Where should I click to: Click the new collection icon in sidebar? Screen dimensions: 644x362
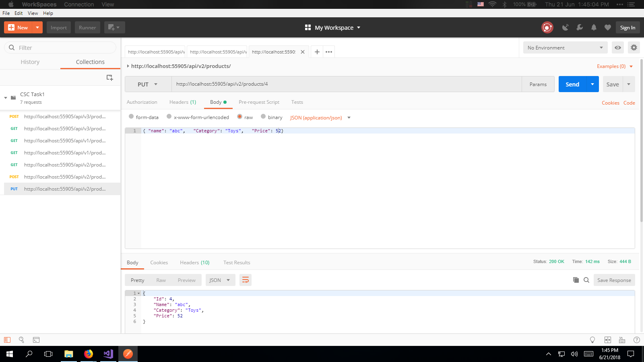tap(109, 78)
